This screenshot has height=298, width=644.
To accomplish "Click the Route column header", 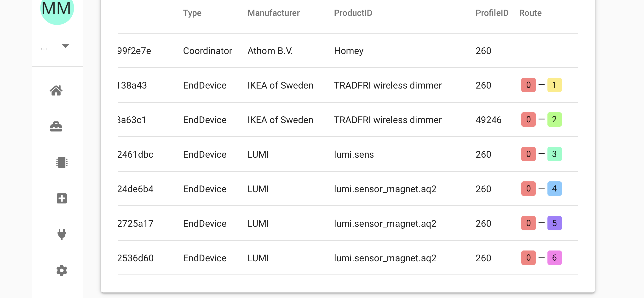I will point(530,13).
